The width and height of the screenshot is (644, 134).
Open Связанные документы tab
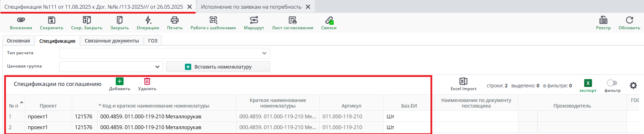(x=112, y=41)
